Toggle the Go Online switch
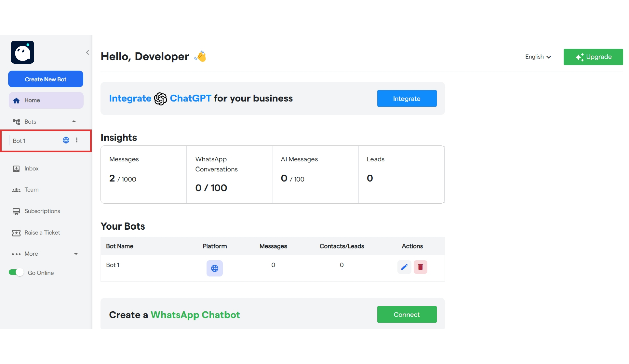629x364 pixels. (x=16, y=272)
